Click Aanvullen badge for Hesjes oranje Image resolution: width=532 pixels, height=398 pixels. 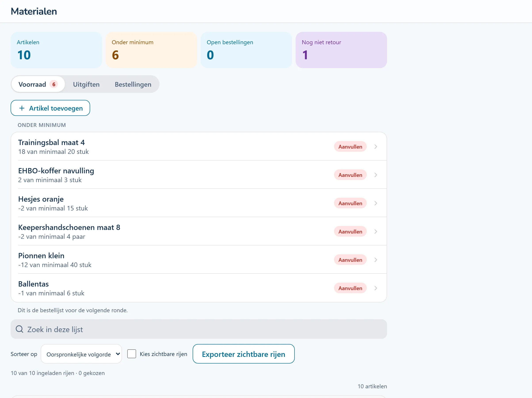tap(350, 203)
